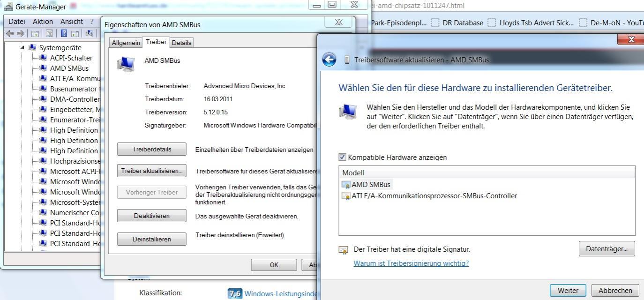Open Properties icon in Geräte-Manager toolbar
The width and height of the screenshot is (644, 300).
[x=49, y=33]
